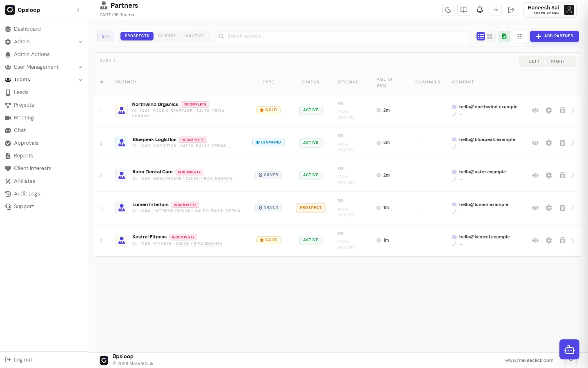588x368 pixels.
Task: Collapse the sidebar using the left chevron
Action: (x=78, y=10)
